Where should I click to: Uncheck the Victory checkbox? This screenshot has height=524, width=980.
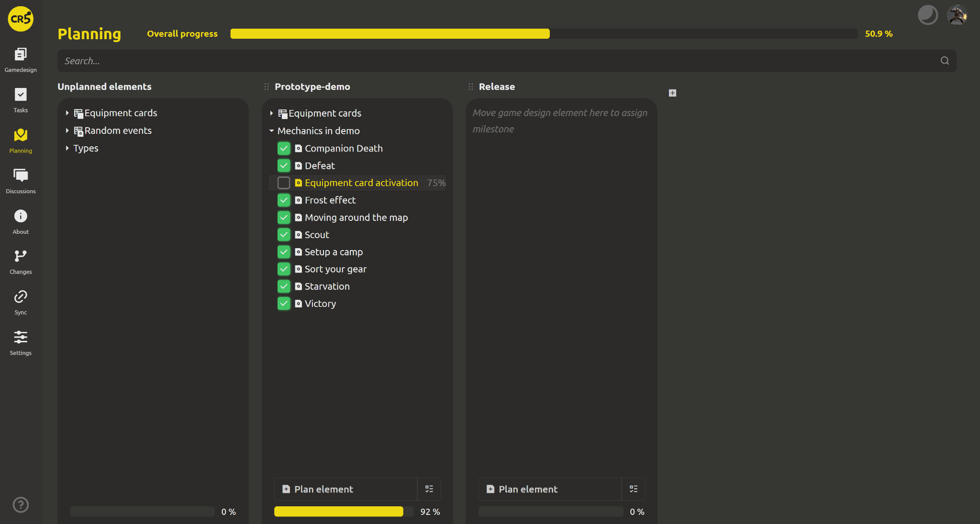tap(284, 304)
